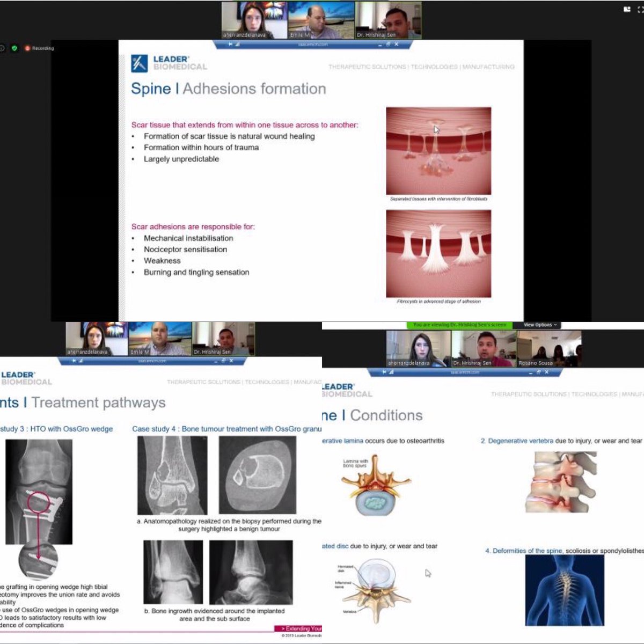The height and width of the screenshot is (644, 644).
Task: Close the Treatment pathways remote bar
Action: (231, 361)
